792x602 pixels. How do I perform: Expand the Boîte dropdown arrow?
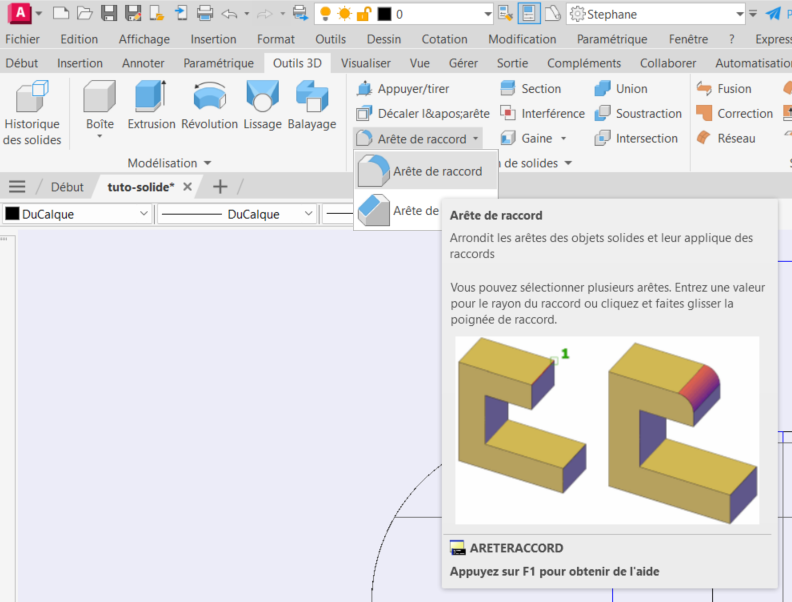pos(99,137)
